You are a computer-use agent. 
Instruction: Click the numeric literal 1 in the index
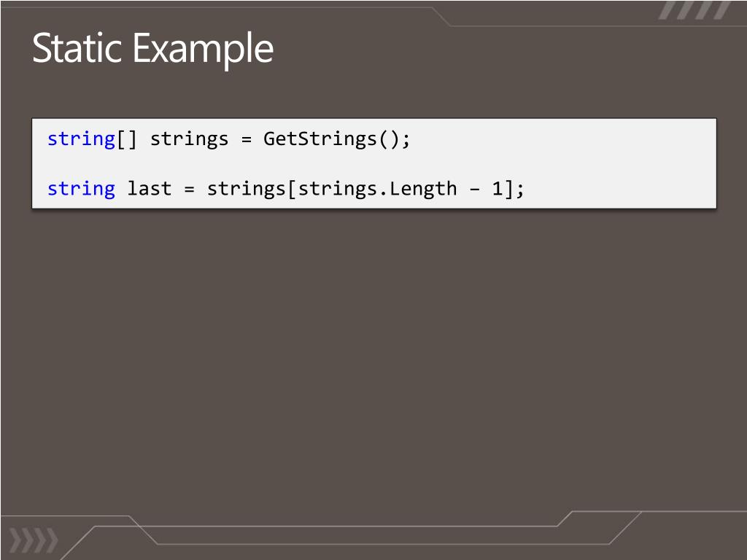[498, 189]
